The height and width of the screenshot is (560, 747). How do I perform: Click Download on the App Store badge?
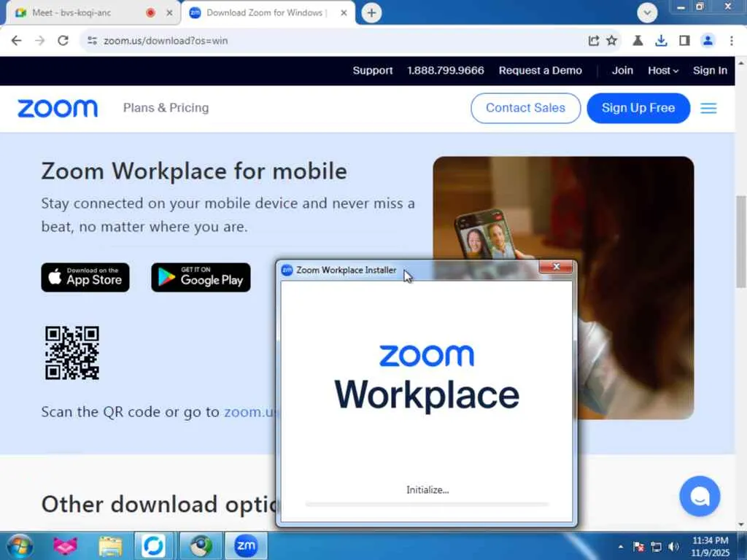click(85, 277)
